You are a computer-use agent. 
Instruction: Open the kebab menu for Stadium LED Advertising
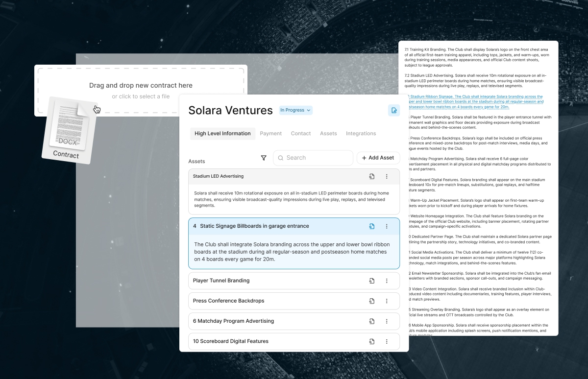387,176
